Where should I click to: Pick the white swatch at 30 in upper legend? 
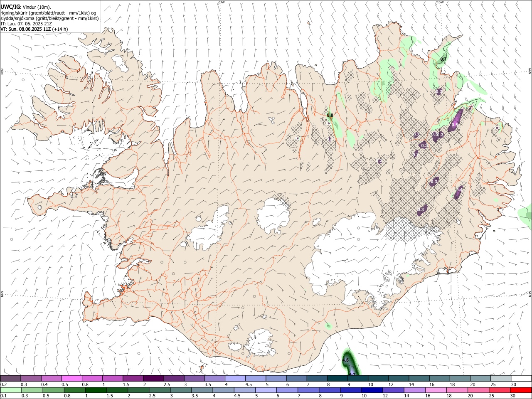pyautogui.click(x=521, y=378)
